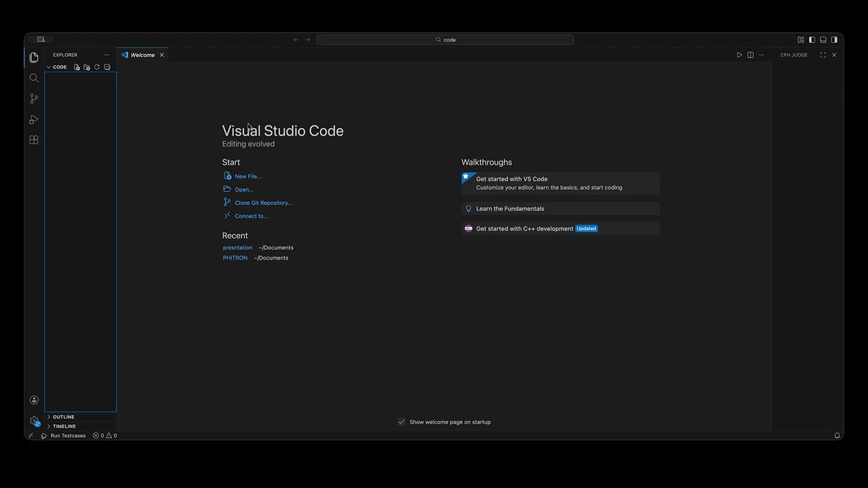The image size is (868, 488).
Task: Select the Welcome editor tab
Action: 143,55
